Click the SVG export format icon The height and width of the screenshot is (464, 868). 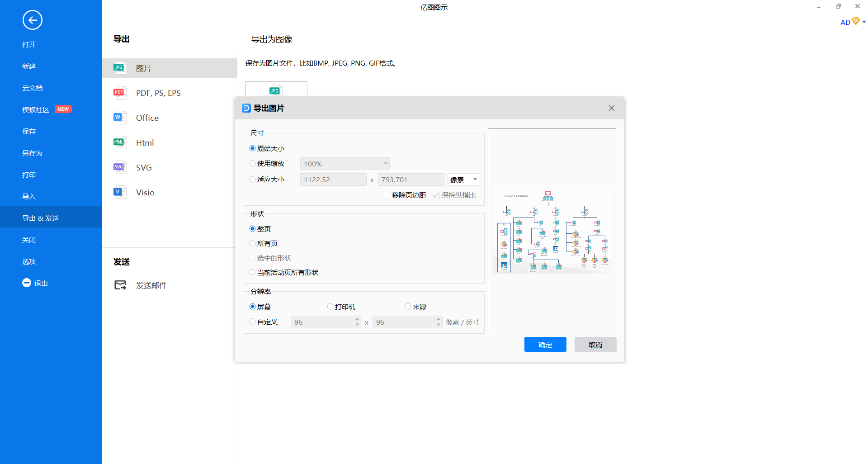(x=119, y=167)
